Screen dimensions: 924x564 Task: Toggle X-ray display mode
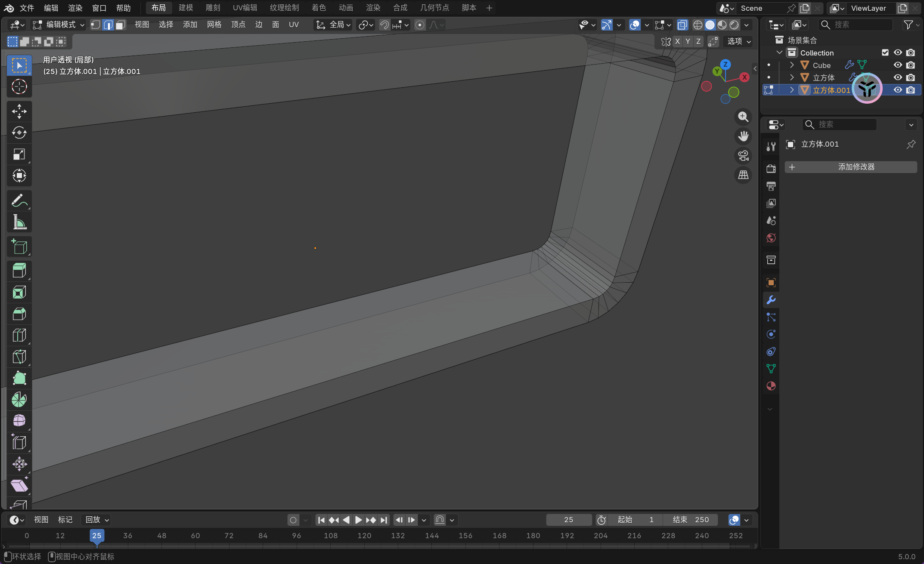pyautogui.click(x=682, y=25)
